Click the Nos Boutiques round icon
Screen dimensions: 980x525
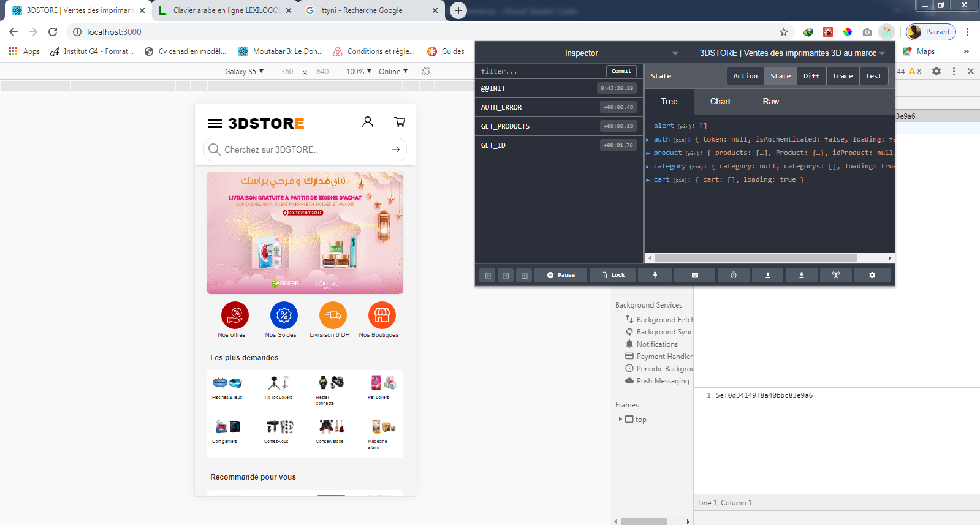382,315
